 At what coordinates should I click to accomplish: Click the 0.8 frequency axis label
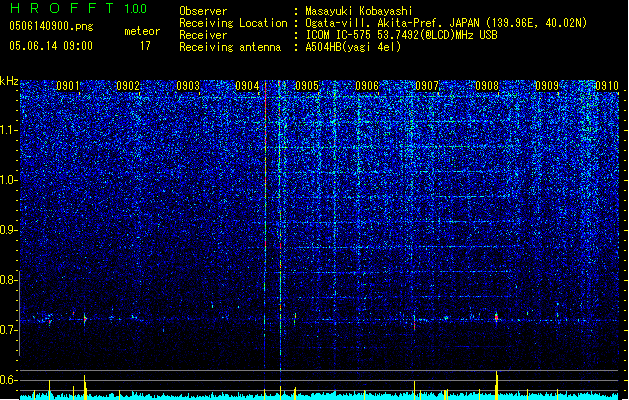pyautogui.click(x=8, y=280)
